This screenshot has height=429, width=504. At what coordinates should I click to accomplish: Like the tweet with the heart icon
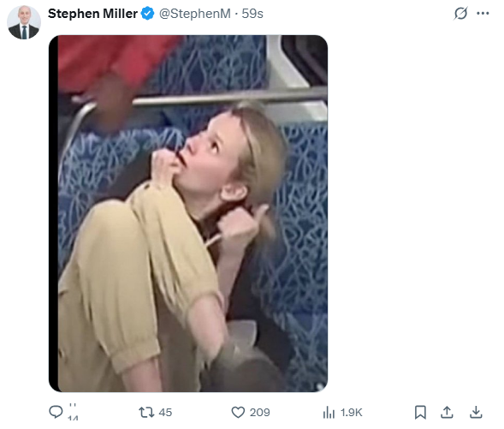[x=238, y=412]
